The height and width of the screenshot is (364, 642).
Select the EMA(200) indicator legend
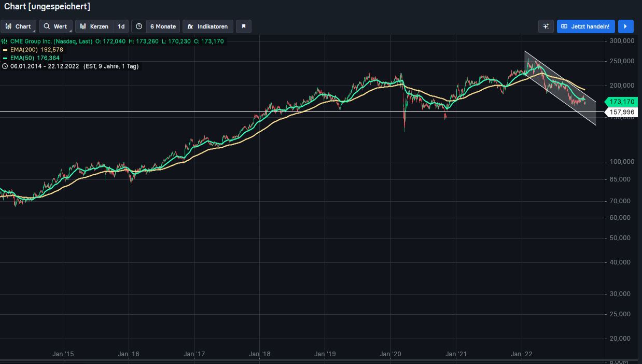pos(33,50)
